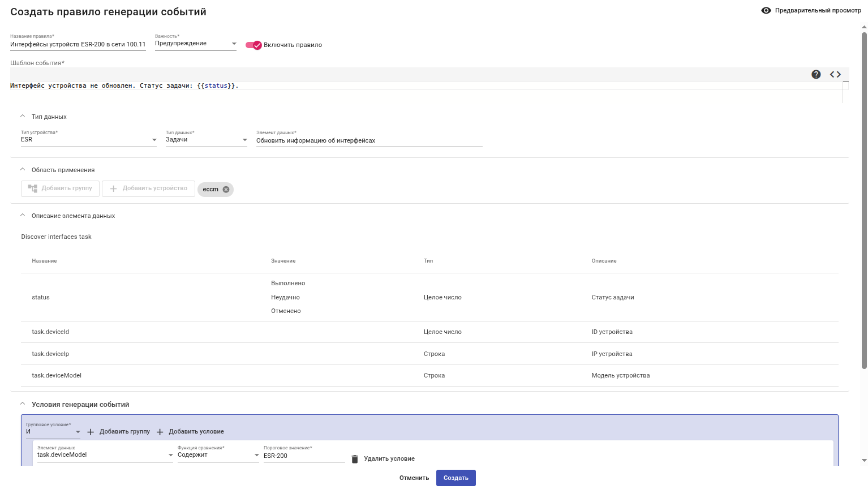868x489 pixels.
Task: Remove the eccm chip with its X icon
Action: point(226,190)
